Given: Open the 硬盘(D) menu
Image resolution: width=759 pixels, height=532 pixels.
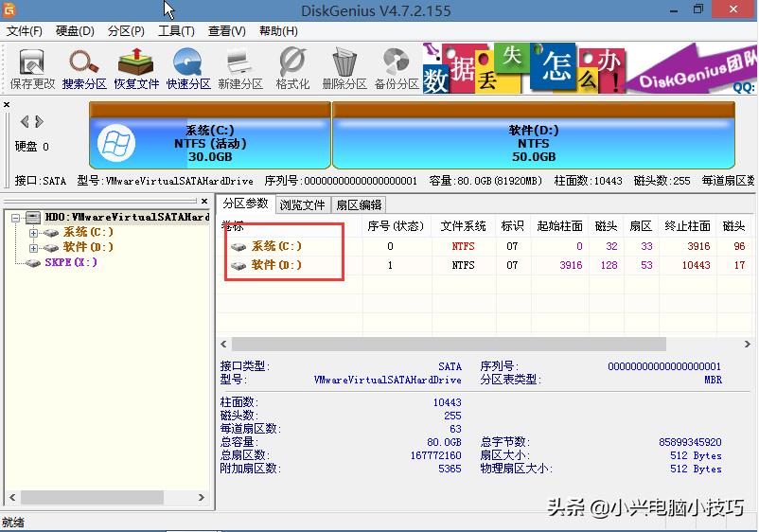Looking at the screenshot, I should pos(75,31).
